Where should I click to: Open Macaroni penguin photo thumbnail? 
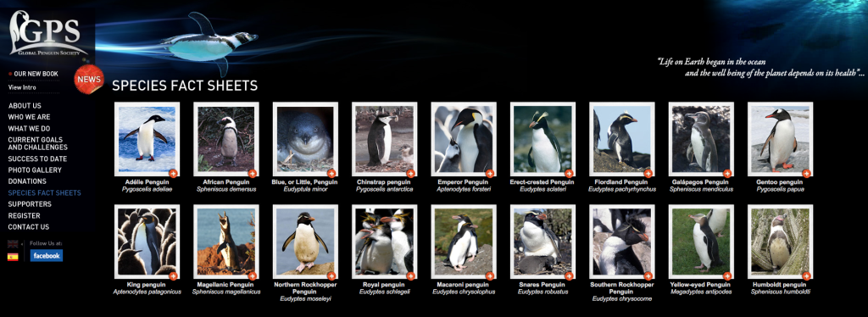coord(464,242)
